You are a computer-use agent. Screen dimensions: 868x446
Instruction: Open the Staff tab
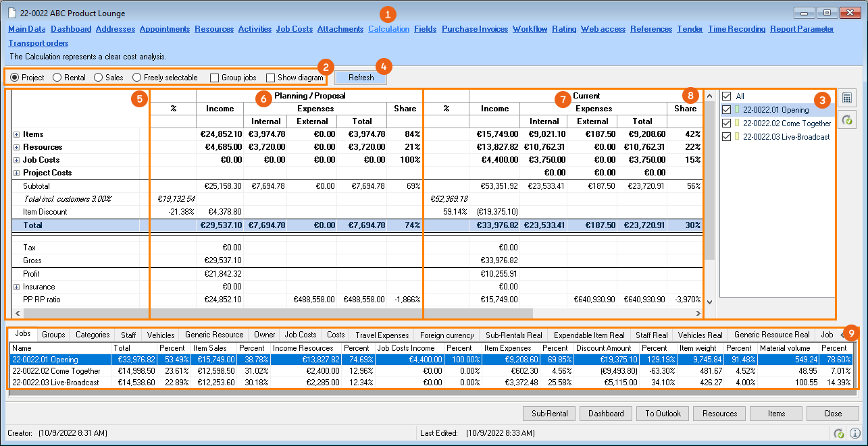click(128, 335)
